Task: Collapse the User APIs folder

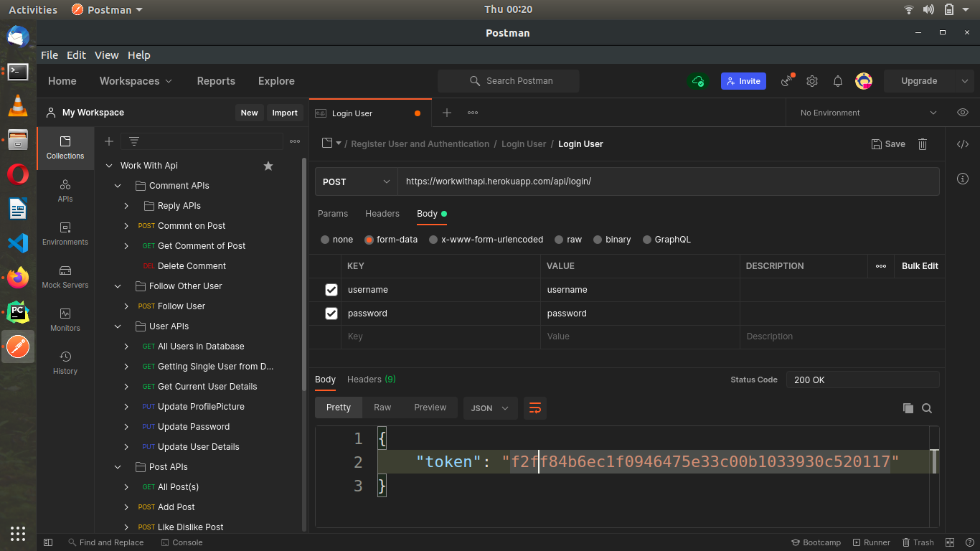Action: [118, 326]
